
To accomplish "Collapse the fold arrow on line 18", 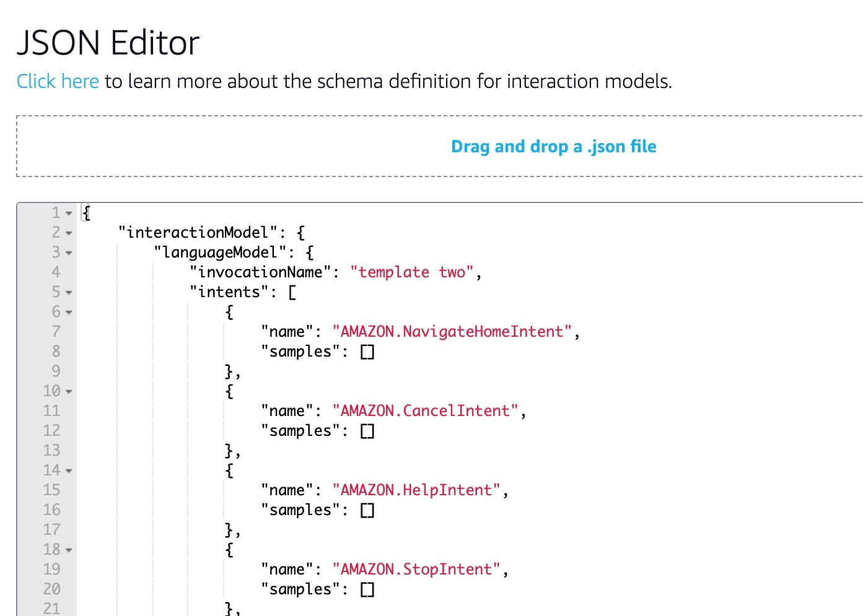I will [69, 550].
